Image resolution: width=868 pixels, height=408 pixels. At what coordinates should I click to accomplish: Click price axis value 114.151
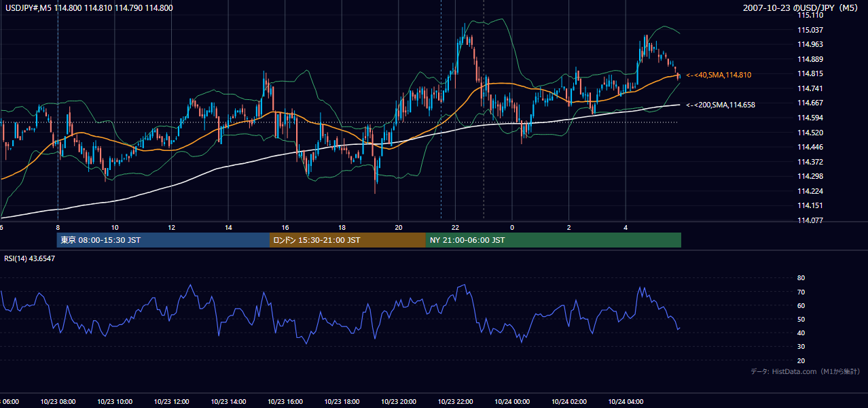click(x=810, y=206)
